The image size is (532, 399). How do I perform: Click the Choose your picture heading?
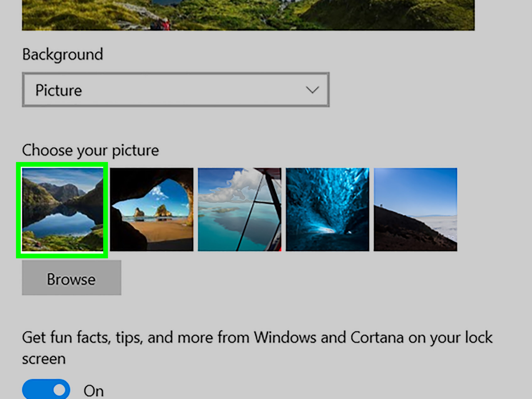pos(91,150)
